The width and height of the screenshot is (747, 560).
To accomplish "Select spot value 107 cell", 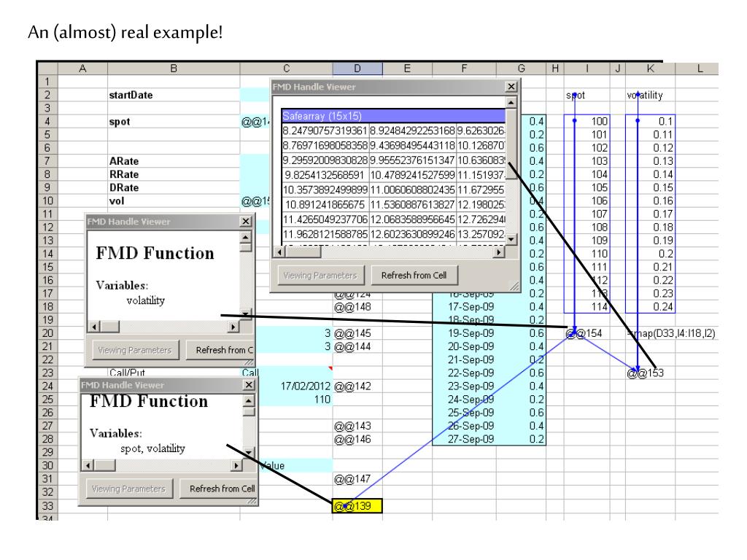I will tap(587, 214).
